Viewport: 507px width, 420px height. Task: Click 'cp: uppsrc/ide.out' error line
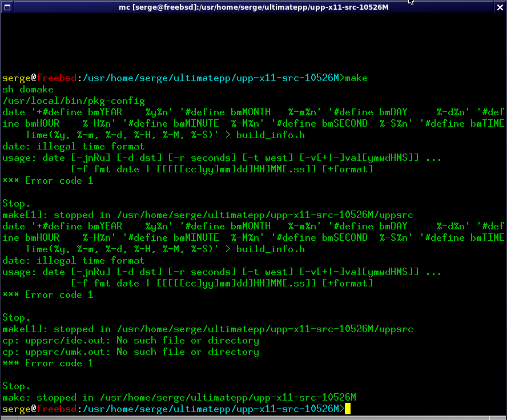click(x=131, y=341)
